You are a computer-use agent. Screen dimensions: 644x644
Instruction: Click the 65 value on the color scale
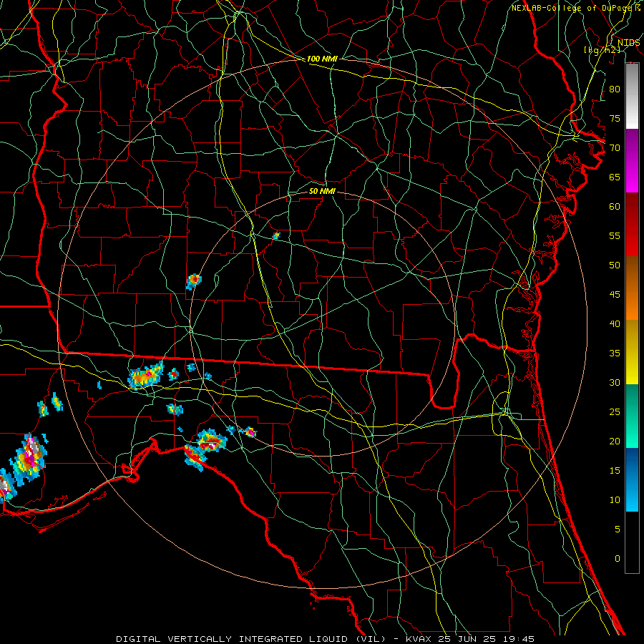point(615,177)
